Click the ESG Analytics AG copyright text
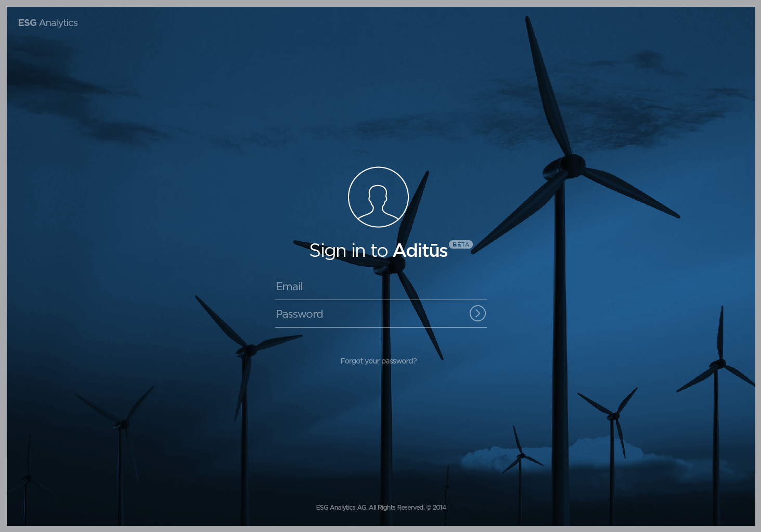This screenshot has height=532, width=761. [381, 508]
